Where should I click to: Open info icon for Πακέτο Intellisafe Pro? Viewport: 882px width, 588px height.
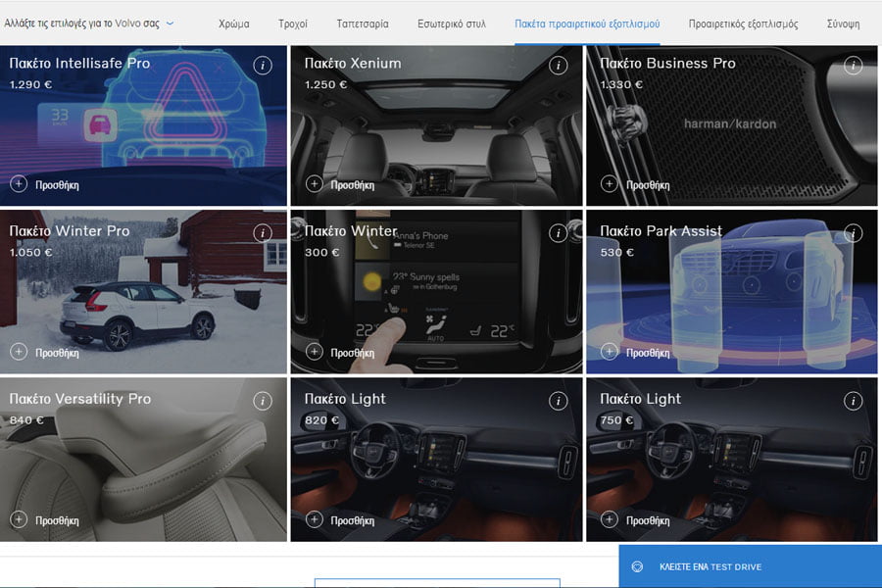[262, 66]
